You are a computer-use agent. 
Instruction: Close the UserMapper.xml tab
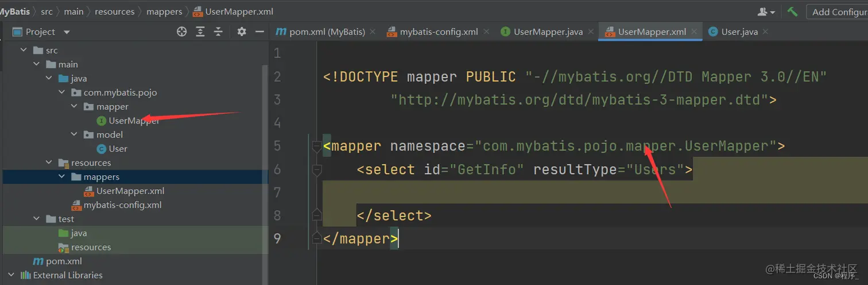pos(693,32)
